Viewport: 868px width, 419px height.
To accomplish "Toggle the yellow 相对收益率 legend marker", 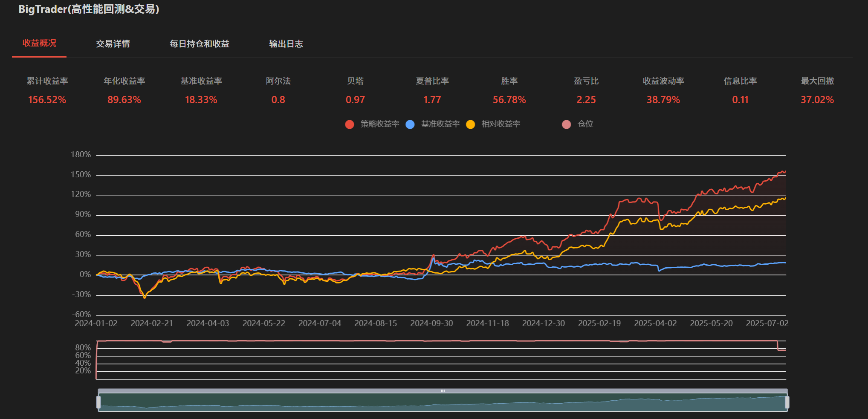I will pyautogui.click(x=471, y=124).
